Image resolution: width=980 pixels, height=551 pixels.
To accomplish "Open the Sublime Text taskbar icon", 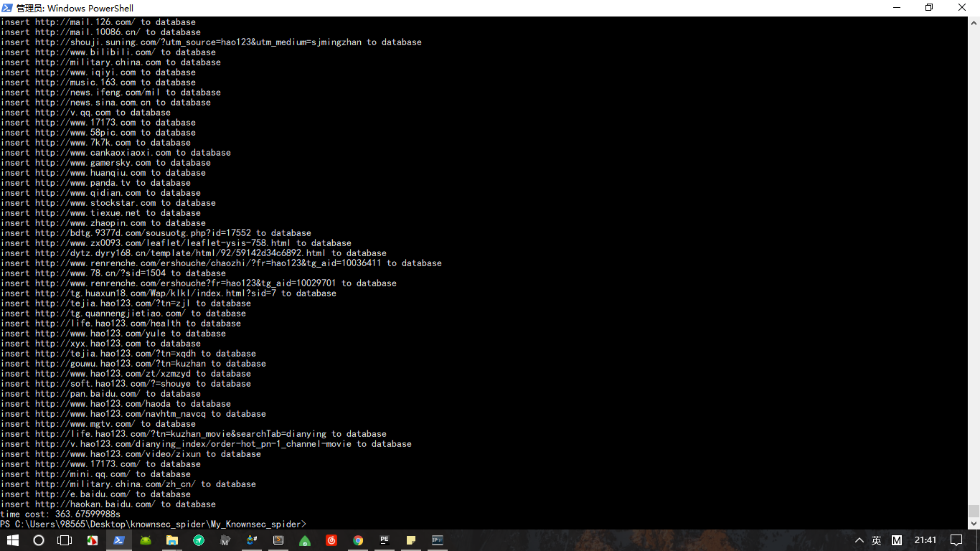I will 278,540.
